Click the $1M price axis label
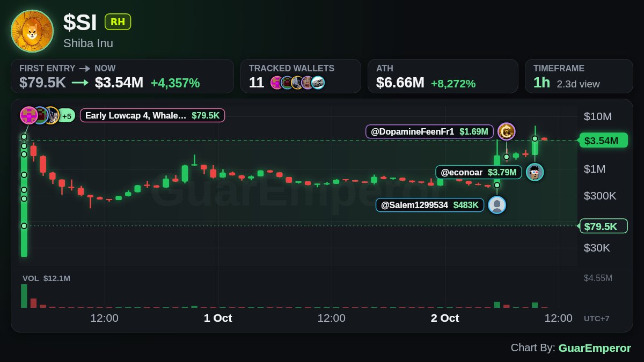Screen dimensions: 644x362 tap(594, 169)
